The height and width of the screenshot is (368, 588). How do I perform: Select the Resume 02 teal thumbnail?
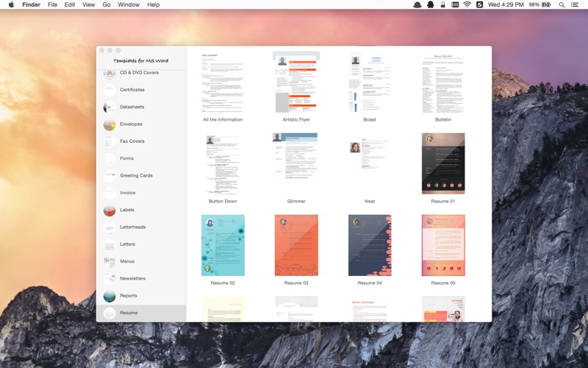click(223, 245)
